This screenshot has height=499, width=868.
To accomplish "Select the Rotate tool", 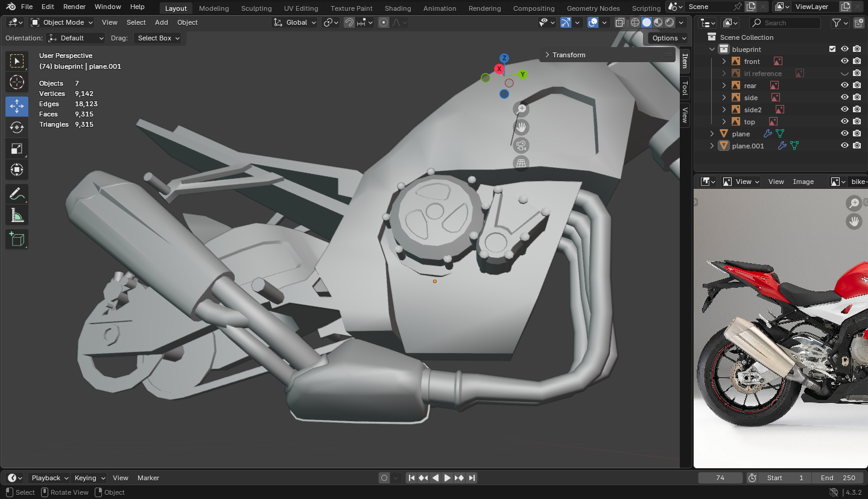I will 17,127.
